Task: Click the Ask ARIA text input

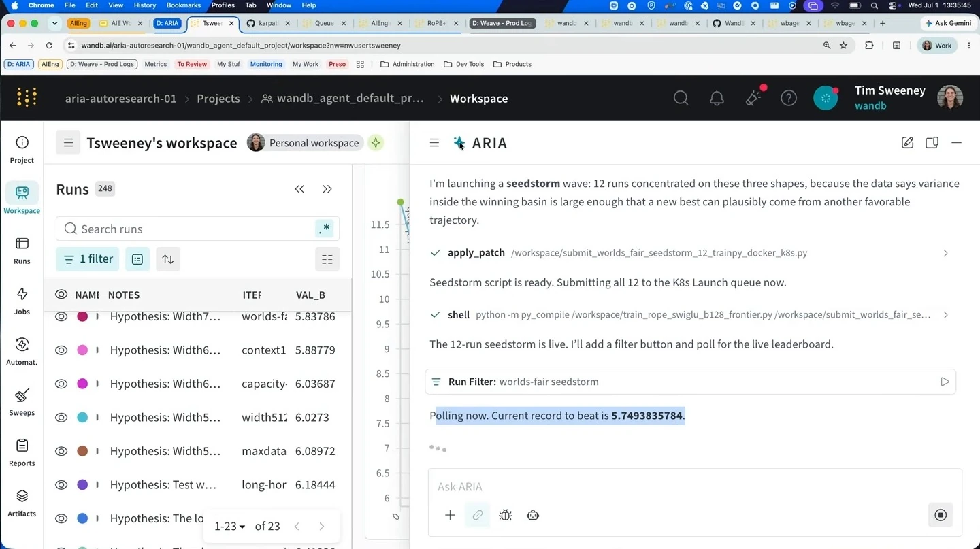Action: (694, 486)
